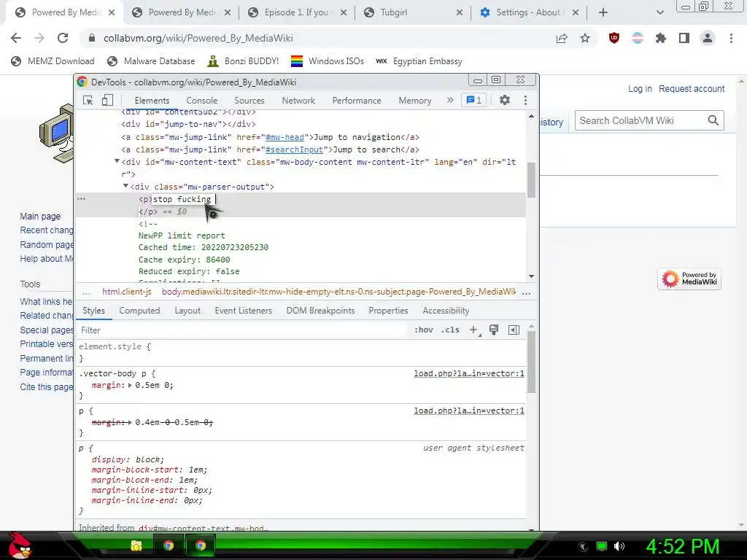Activate the DevTools inspect element picker
The image size is (747, 560).
click(x=88, y=100)
